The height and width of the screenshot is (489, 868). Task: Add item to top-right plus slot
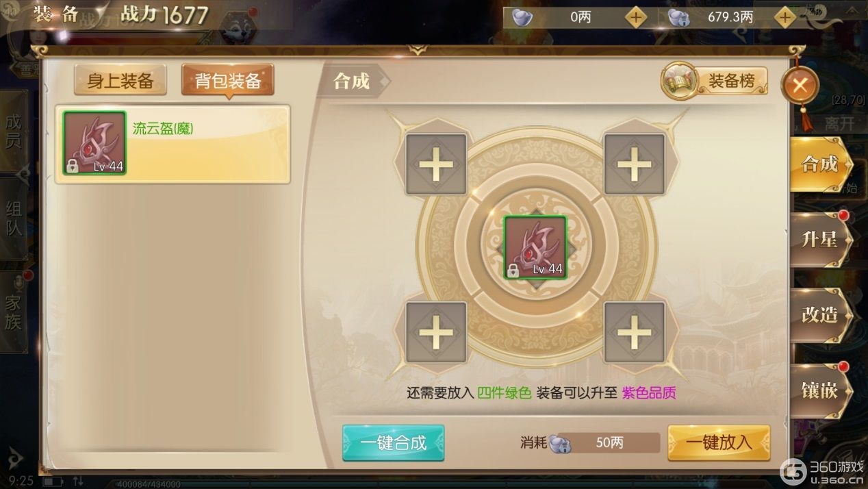coord(634,164)
